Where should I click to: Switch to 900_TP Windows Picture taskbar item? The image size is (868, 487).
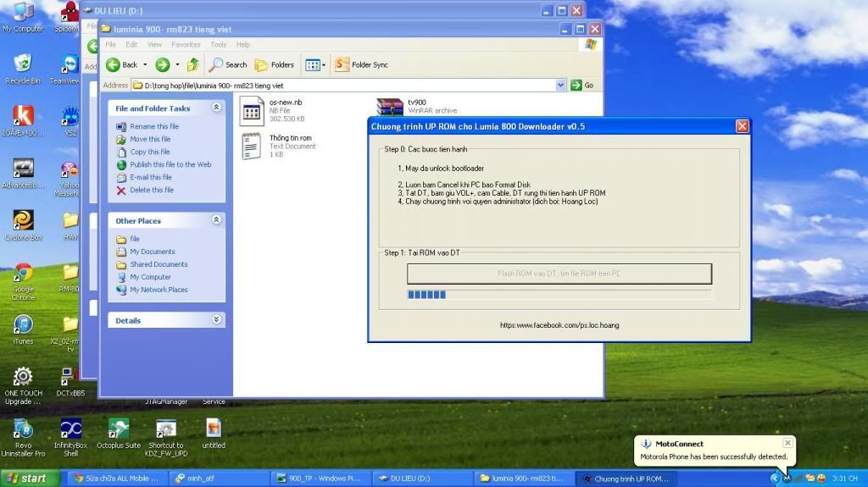tap(320, 479)
